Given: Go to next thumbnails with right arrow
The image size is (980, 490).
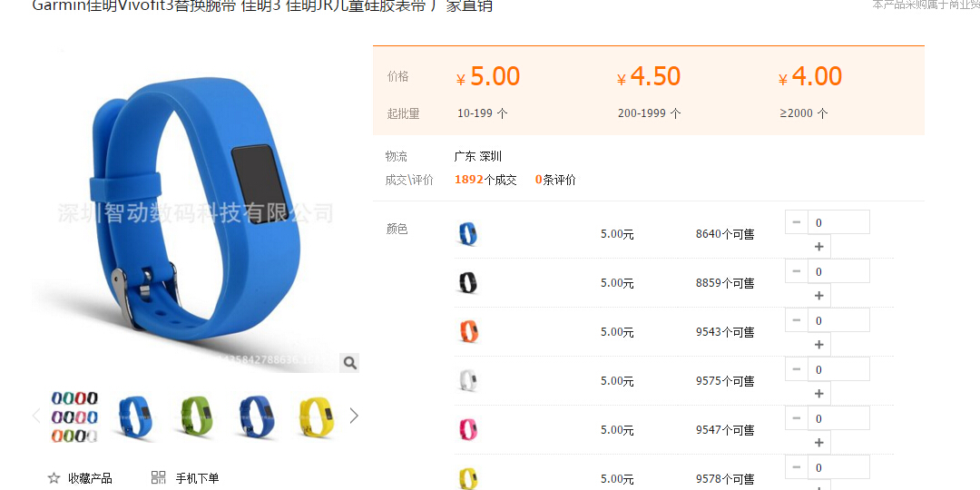Looking at the screenshot, I should [x=354, y=416].
